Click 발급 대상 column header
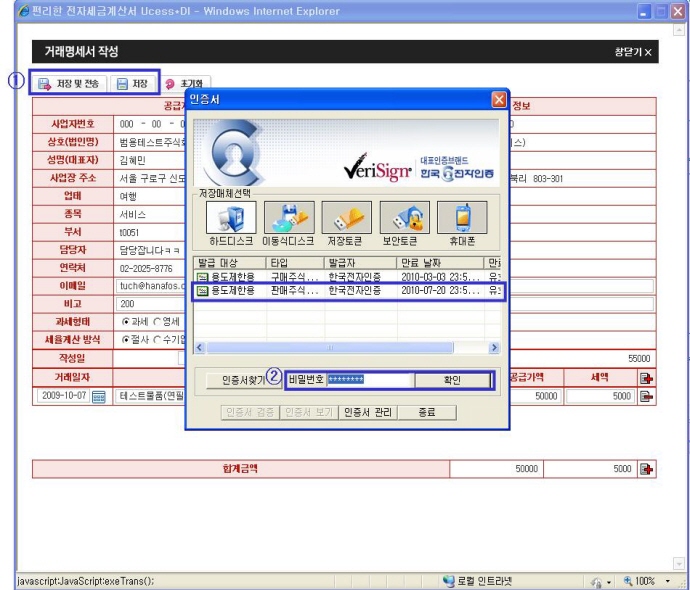This screenshot has width=690, height=590. click(x=228, y=262)
